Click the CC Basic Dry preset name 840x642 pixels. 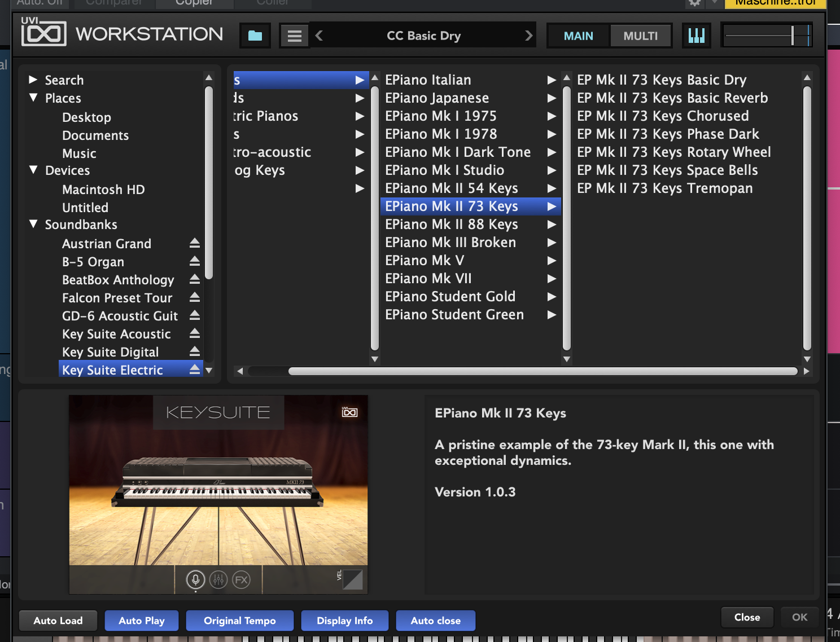tap(424, 36)
